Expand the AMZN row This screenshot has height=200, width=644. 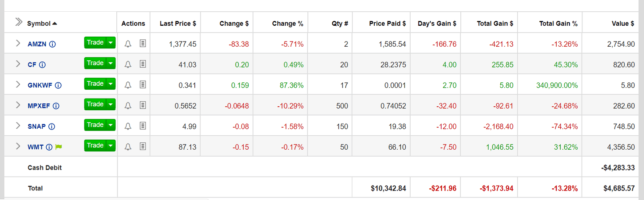coord(18,43)
